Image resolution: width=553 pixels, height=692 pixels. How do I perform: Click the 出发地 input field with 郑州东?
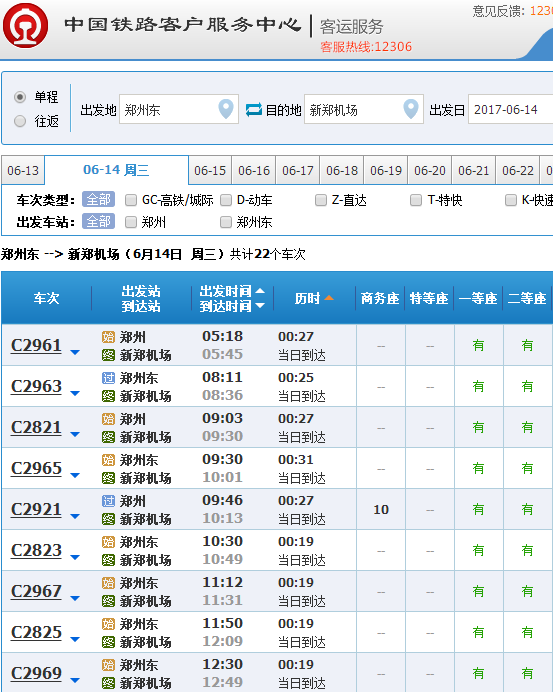[179, 109]
